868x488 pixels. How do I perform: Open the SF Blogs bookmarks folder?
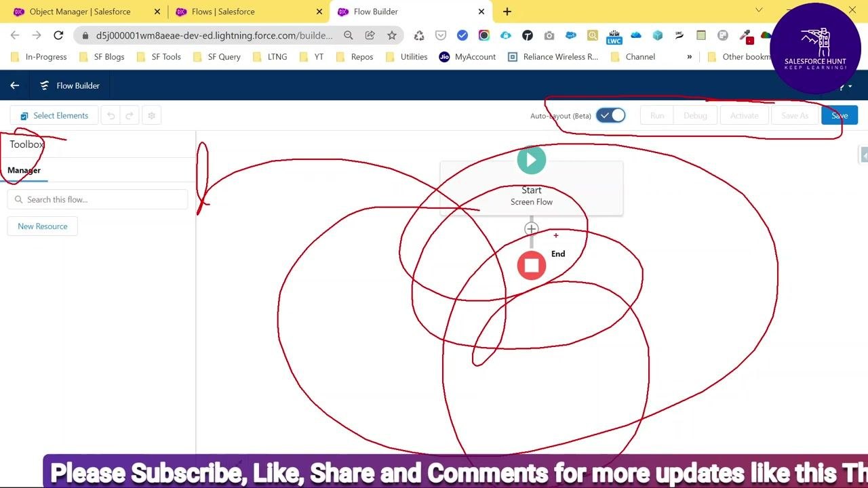pyautogui.click(x=102, y=57)
